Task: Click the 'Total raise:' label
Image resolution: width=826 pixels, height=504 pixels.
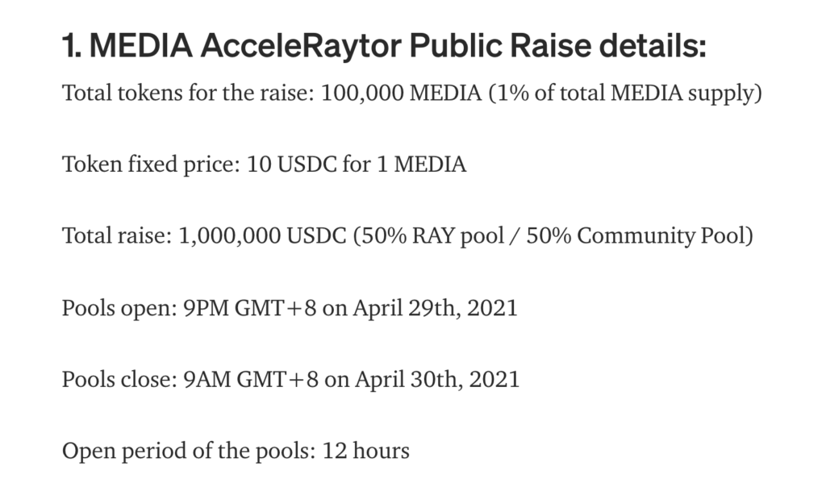Action: [x=117, y=236]
